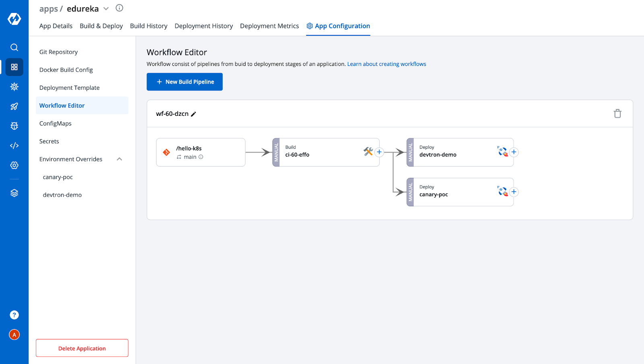644x364 pixels.
Task: Click the /hello-k8s source node
Action: tap(201, 152)
